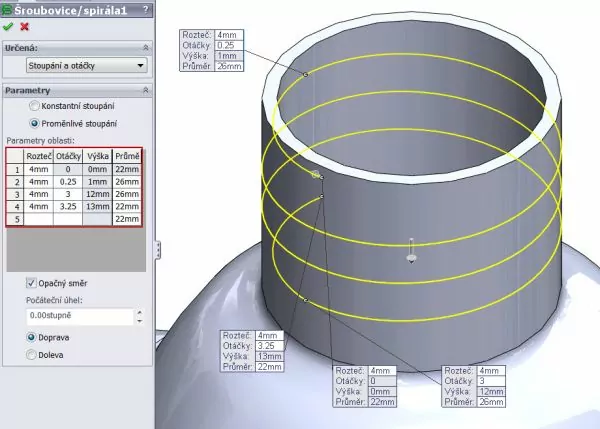
Task: Collapse the Určená section
Action: pos(146,47)
